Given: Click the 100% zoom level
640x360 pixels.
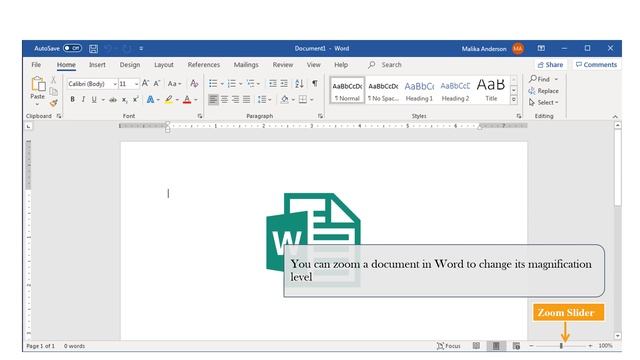Looking at the screenshot, I should click(606, 346).
